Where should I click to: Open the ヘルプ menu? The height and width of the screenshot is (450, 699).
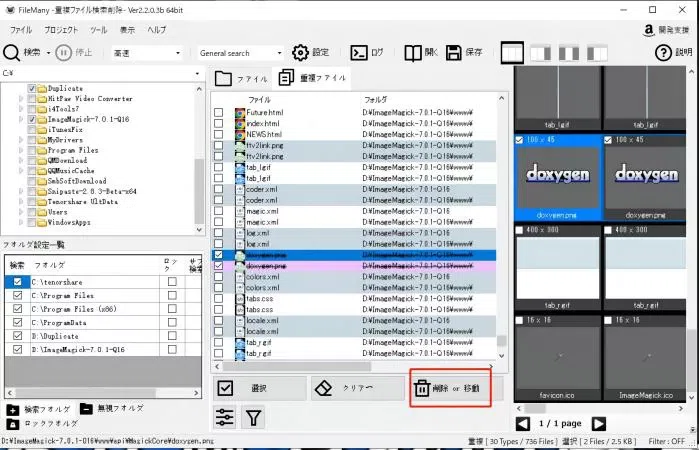tap(157, 30)
